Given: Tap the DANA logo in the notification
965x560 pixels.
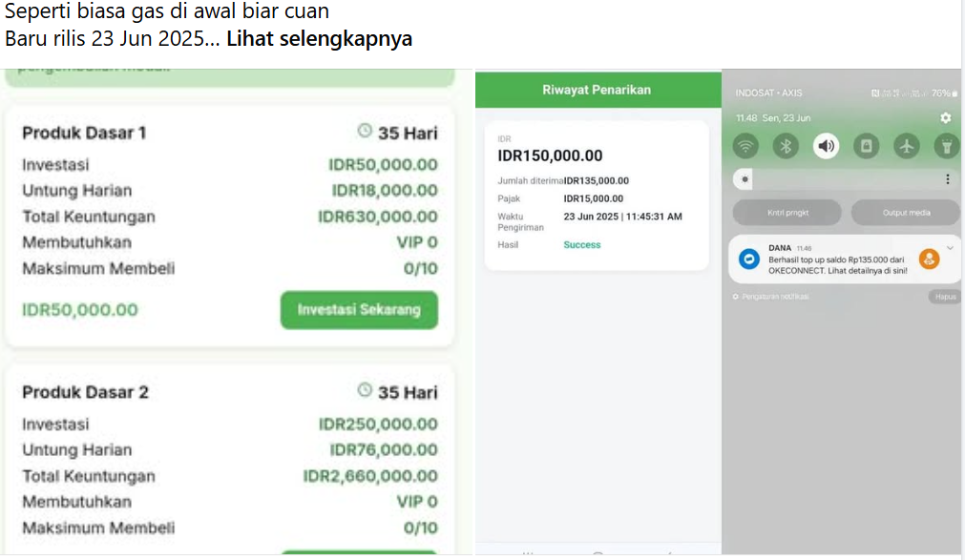Looking at the screenshot, I should pos(748,259).
